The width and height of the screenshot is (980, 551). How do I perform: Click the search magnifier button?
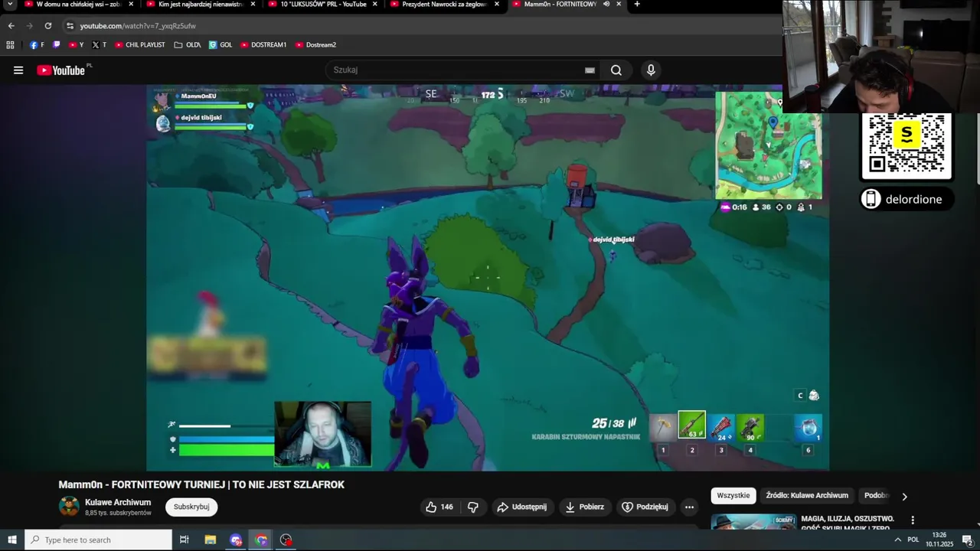[x=616, y=70]
